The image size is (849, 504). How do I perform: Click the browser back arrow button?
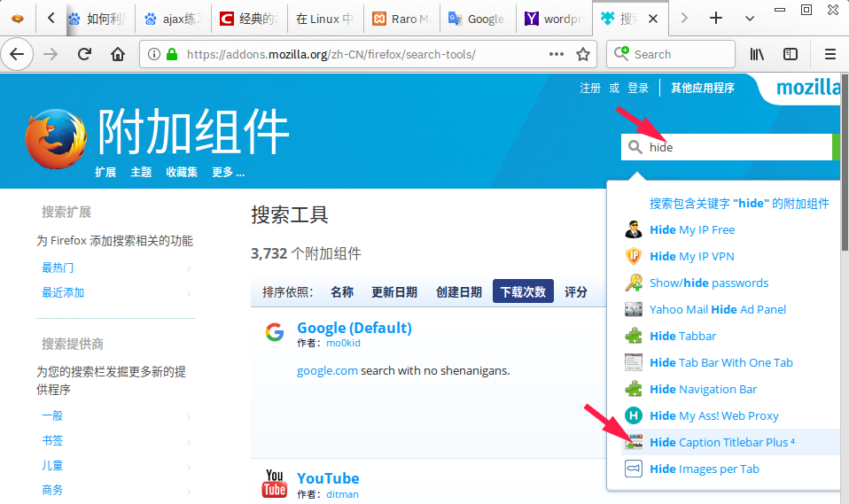pyautogui.click(x=17, y=54)
